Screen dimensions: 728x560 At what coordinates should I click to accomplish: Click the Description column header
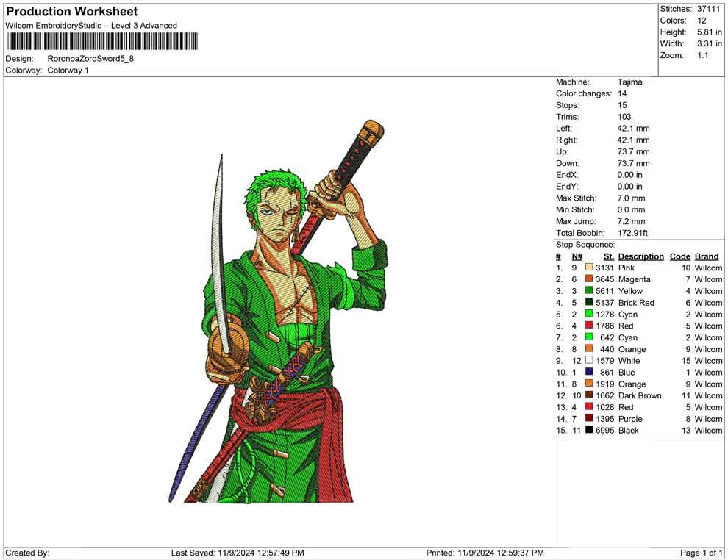640,256
